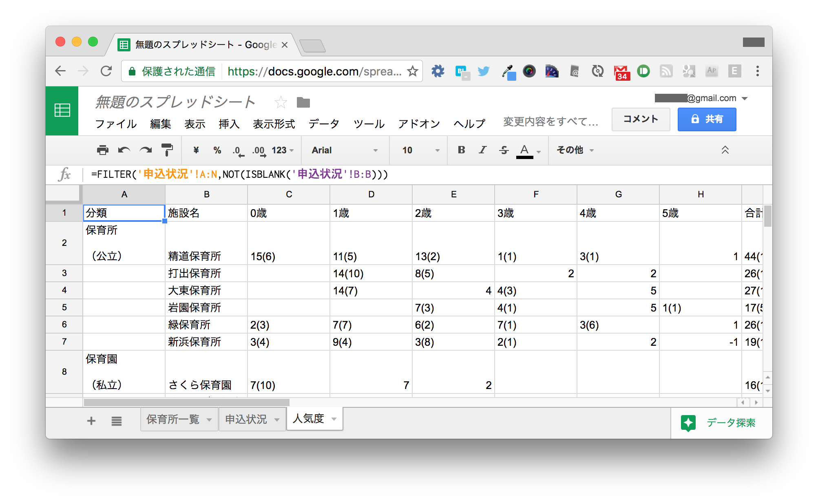
Task: Open the Sheets home green icon
Action: tap(62, 110)
